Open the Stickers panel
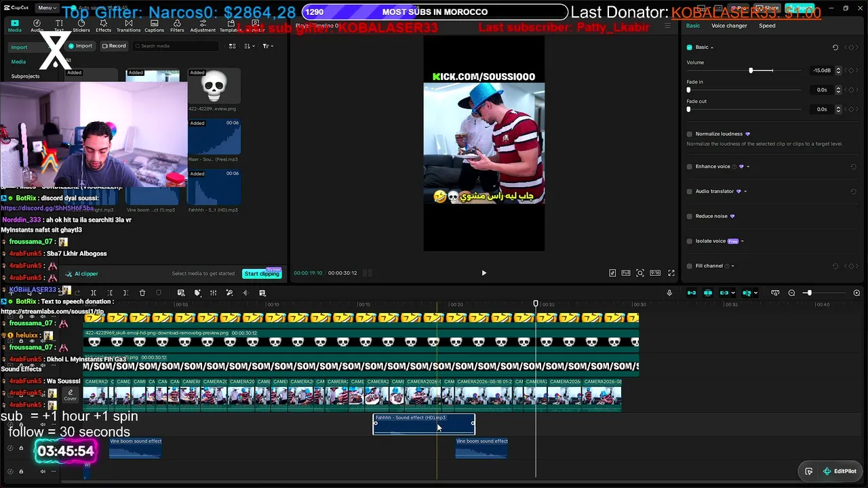Viewport: 868px width, 488px height. (81, 26)
